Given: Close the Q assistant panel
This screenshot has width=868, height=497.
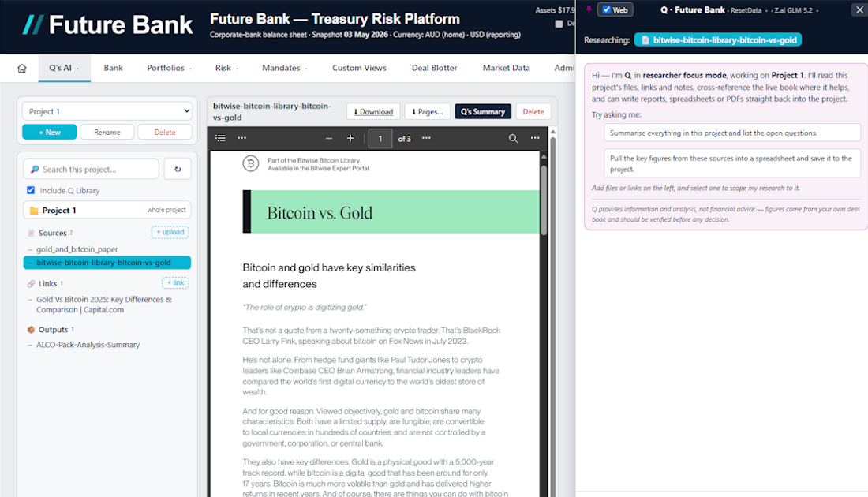Looking at the screenshot, I should point(859,9).
